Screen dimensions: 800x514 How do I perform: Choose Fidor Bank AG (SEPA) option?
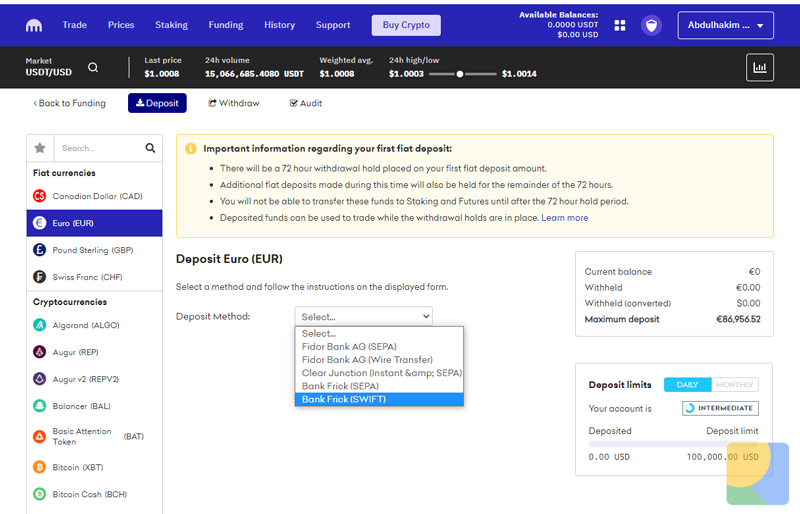pos(379,347)
